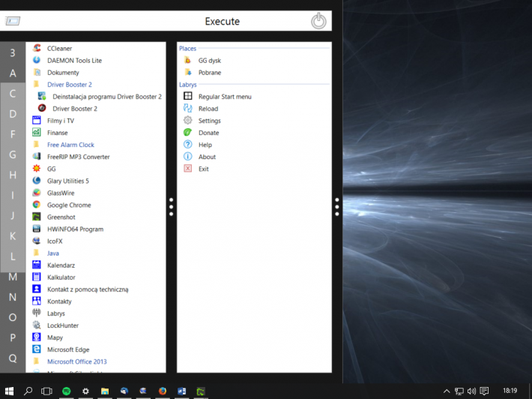Click the GlassWire icon
Image resolution: width=532 pixels, height=399 pixels.
37,193
